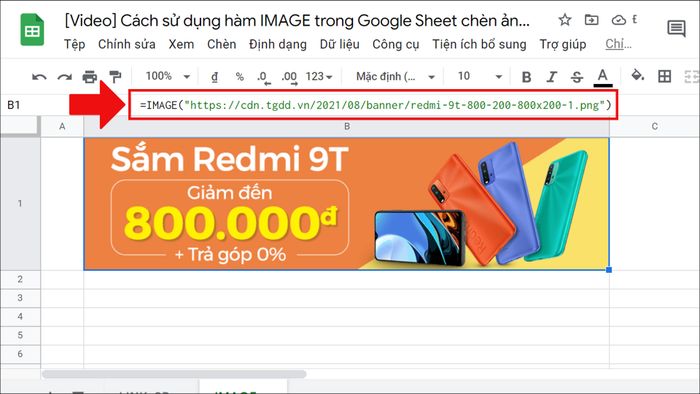Screen dimensions: 700x394
Task: Open the Trợ giúp menu
Action: coord(563,44)
